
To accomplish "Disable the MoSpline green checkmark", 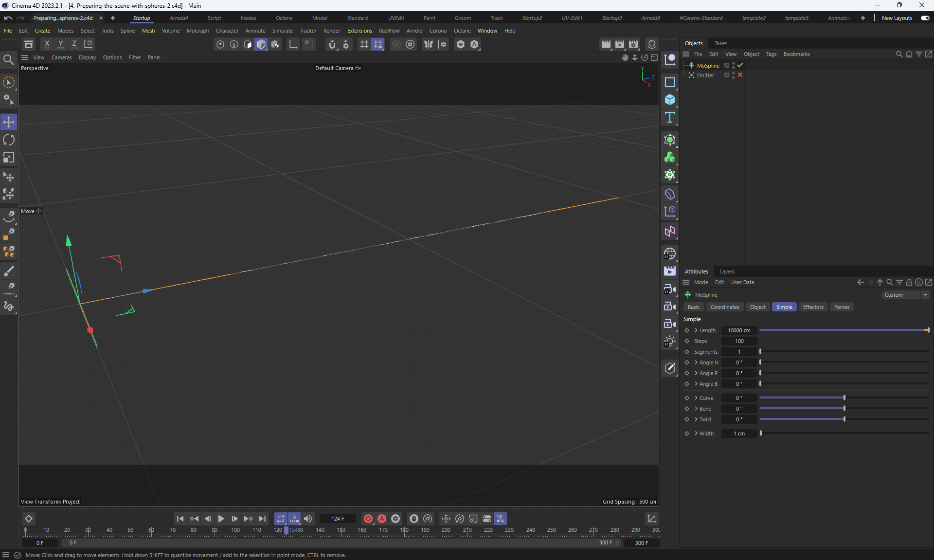I will [x=740, y=65].
